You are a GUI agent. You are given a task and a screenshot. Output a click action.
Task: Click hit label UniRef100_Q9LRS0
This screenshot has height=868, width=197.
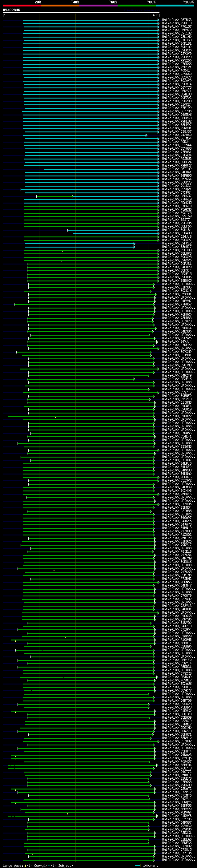tap(177, 50)
